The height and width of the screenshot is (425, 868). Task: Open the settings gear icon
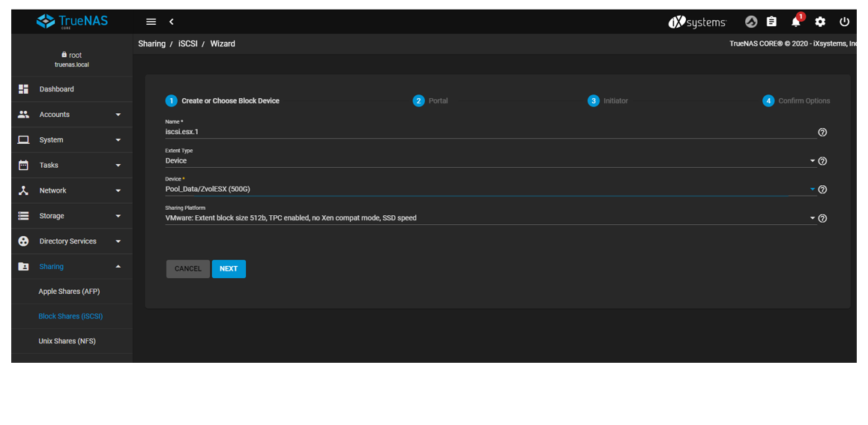coord(820,22)
